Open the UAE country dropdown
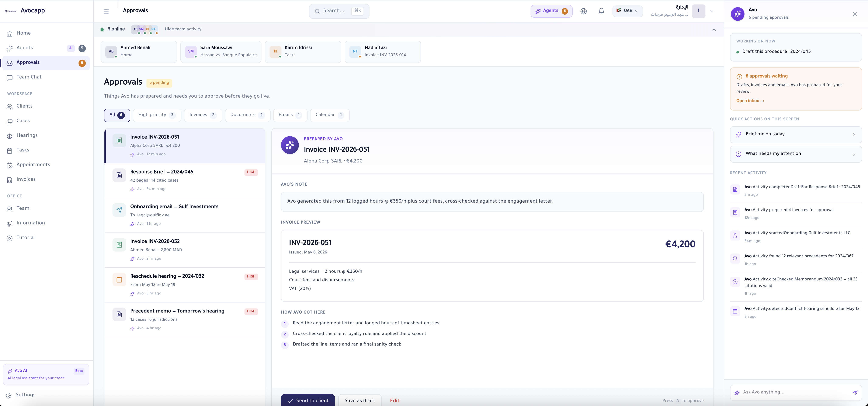868x406 pixels. 627,11
